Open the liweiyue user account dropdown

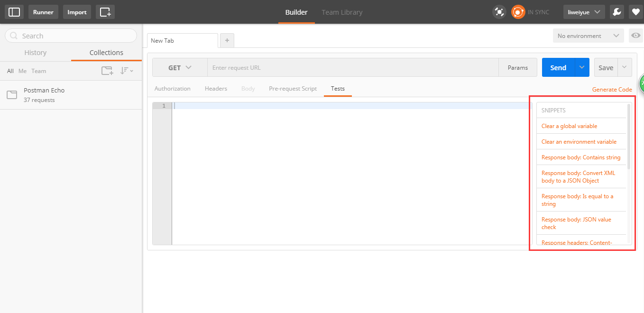584,12
